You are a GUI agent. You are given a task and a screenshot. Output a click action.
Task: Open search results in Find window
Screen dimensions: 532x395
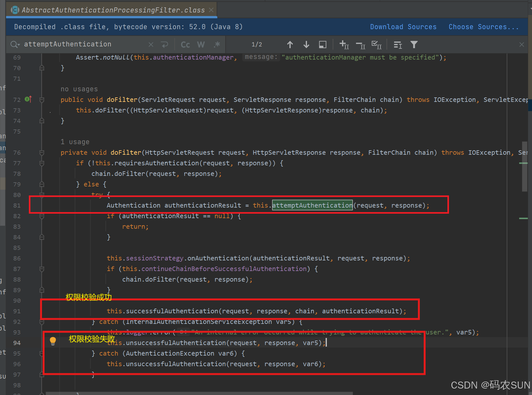[x=323, y=45]
